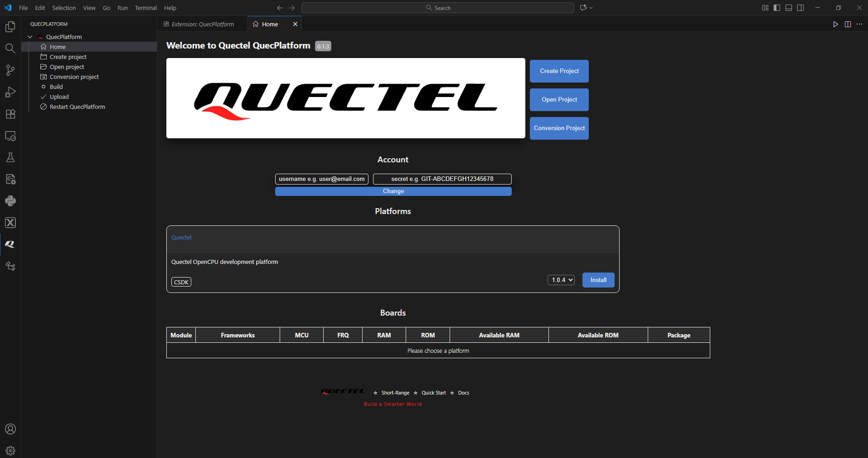Collapse the QuecPlatform tree node
This screenshot has height=458, width=868.
point(30,37)
